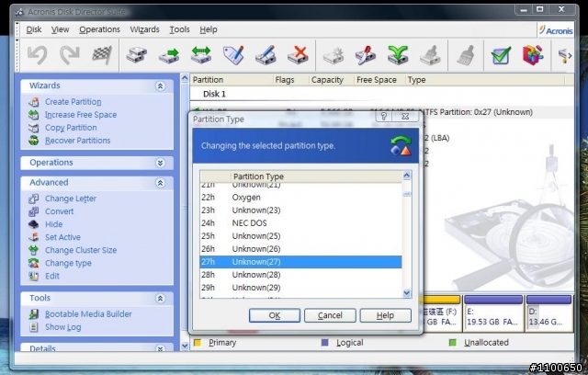Click the Bootable Media Builder icon

(34, 314)
